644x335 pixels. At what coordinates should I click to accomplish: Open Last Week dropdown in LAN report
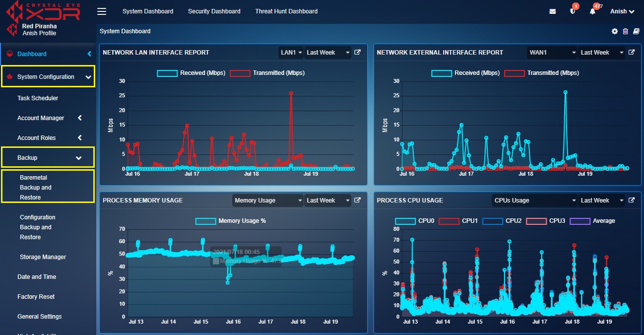(327, 52)
